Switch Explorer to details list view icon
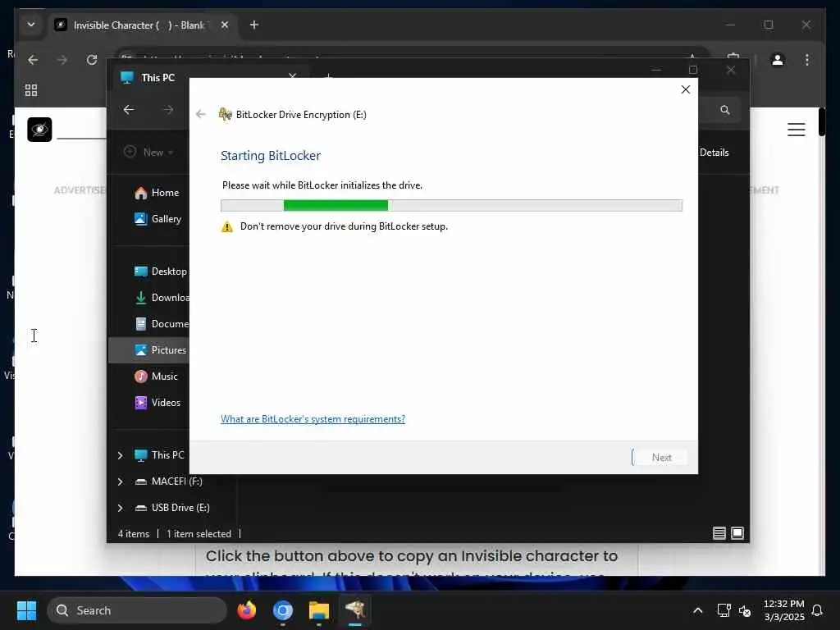The height and width of the screenshot is (630, 840). pos(719,533)
